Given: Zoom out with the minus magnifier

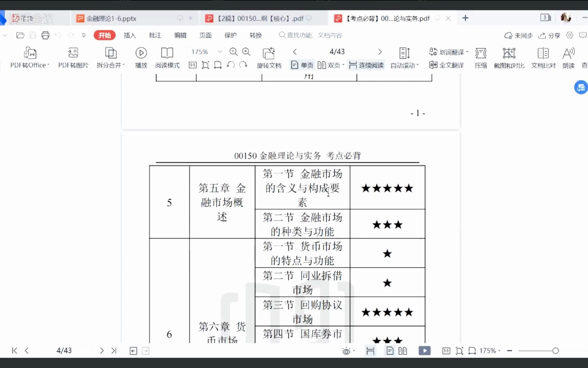Looking at the screenshot, I should pyautogui.click(x=233, y=52).
